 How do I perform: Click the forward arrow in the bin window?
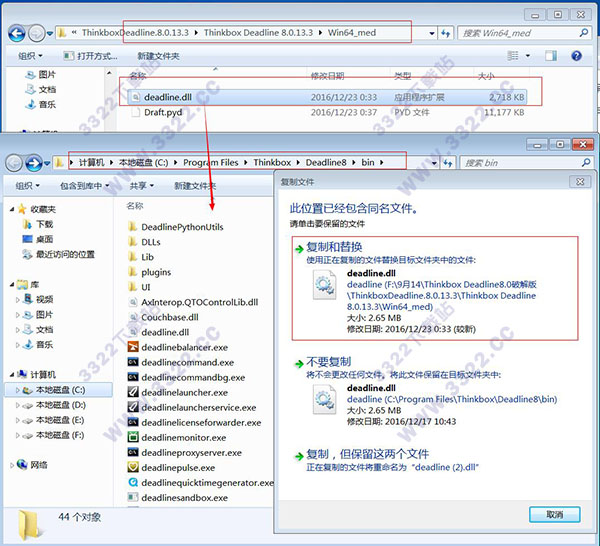coord(34,163)
